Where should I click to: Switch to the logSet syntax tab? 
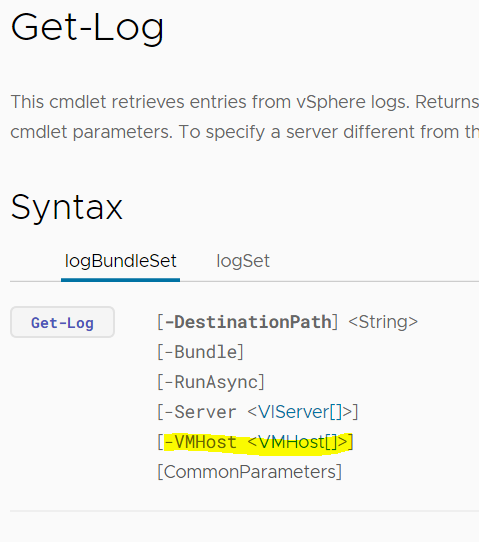point(243,261)
